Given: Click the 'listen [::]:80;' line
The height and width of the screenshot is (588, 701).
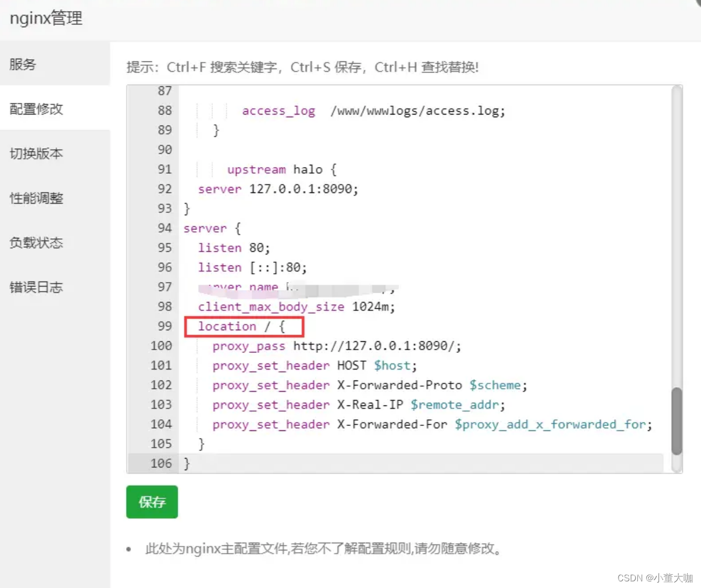Looking at the screenshot, I should [252, 268].
